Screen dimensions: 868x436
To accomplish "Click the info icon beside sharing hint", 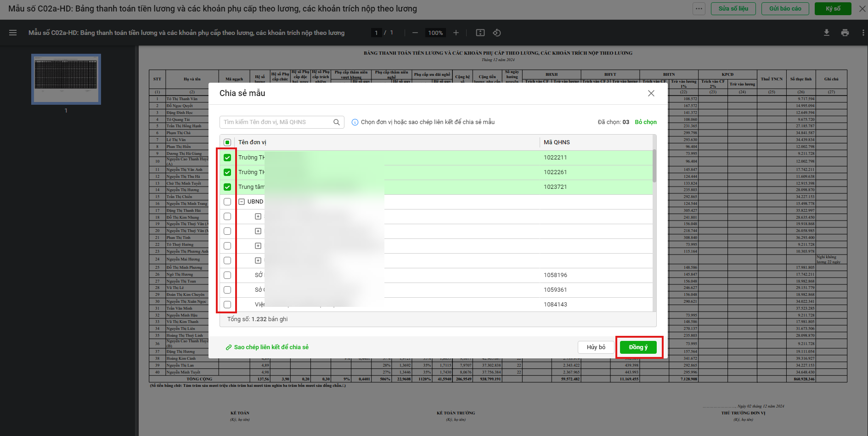I will click(x=355, y=122).
